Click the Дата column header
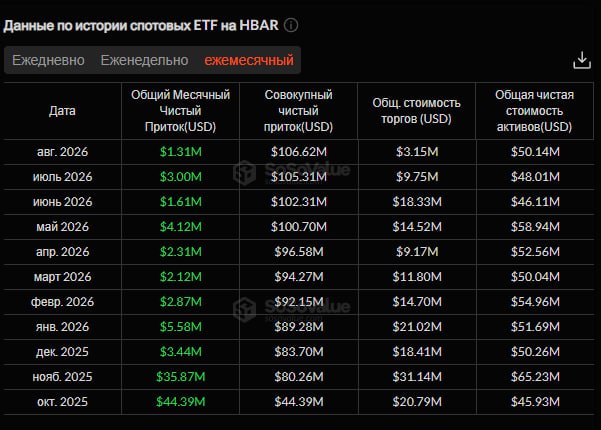601x430 pixels. (62, 111)
